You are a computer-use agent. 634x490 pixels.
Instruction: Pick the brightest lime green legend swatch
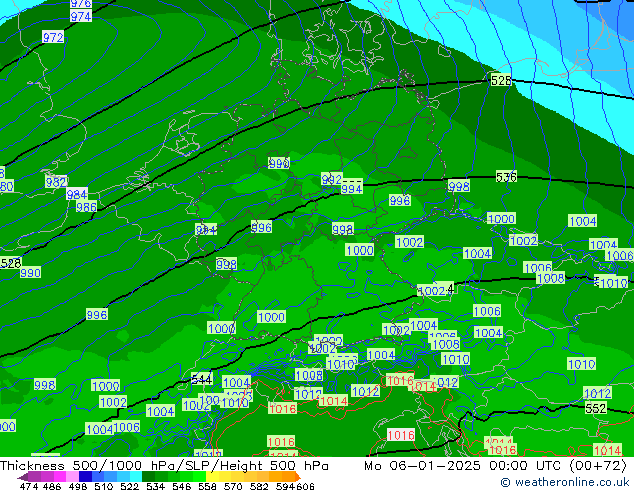point(199,476)
